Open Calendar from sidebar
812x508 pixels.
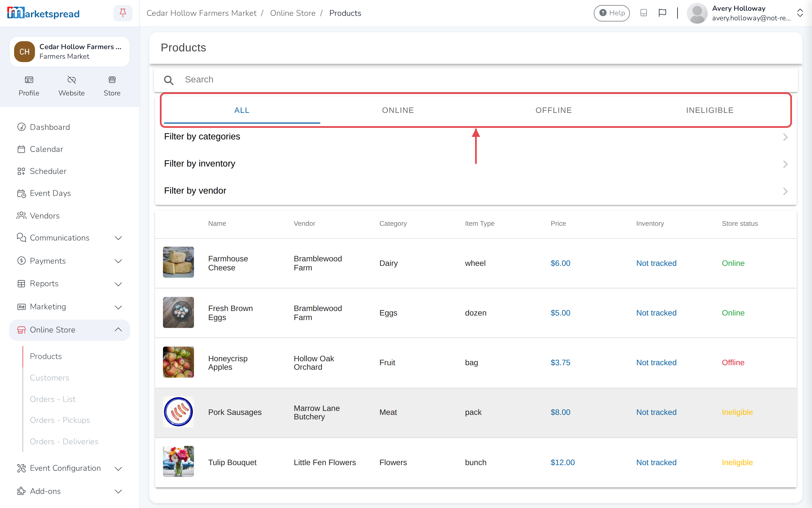click(69, 149)
